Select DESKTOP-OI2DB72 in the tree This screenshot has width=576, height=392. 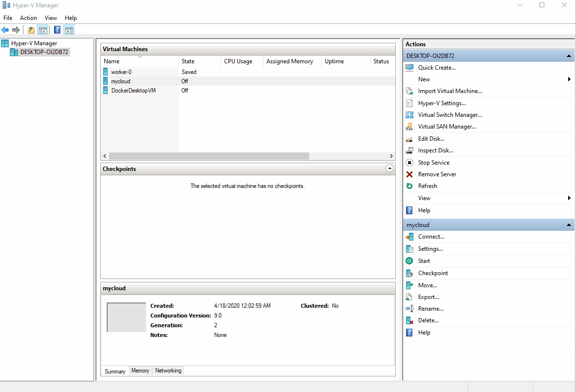coord(44,52)
